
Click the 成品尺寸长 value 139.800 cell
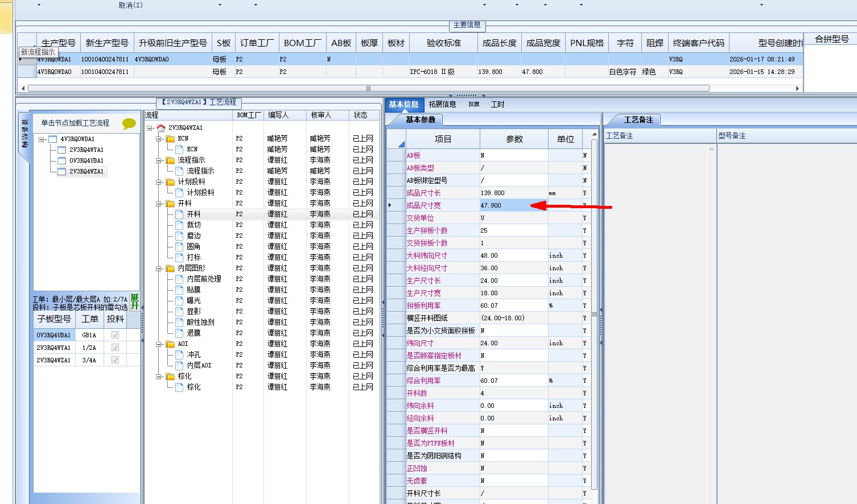pos(514,193)
